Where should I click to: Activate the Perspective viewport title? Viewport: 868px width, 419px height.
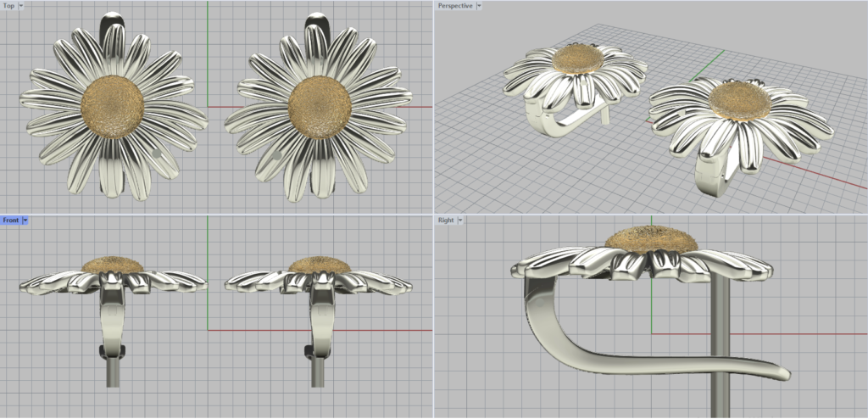453,6
